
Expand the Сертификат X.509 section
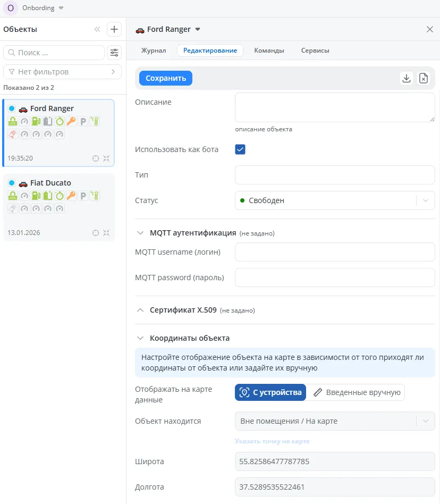coord(140,310)
